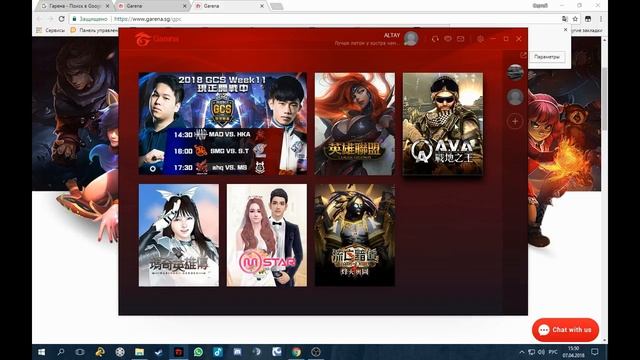Click the Параметры button in the Chrome popup
The width and height of the screenshot is (640, 360).
(x=547, y=57)
